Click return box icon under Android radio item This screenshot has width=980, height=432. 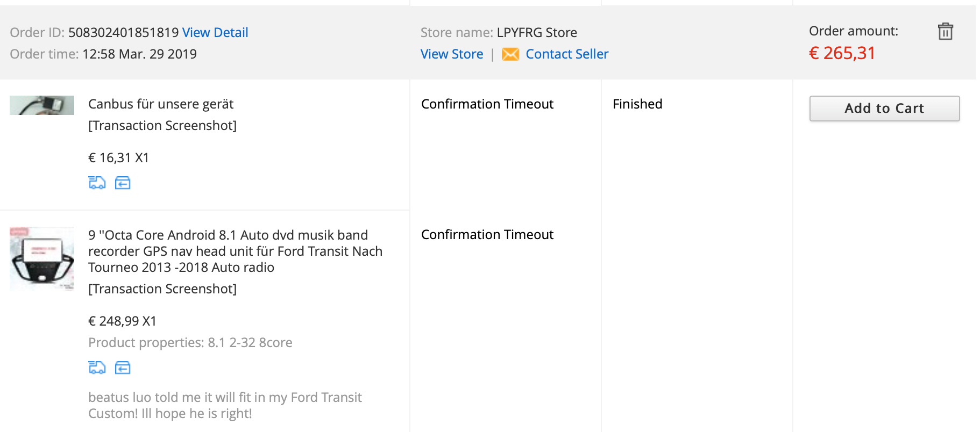123,368
